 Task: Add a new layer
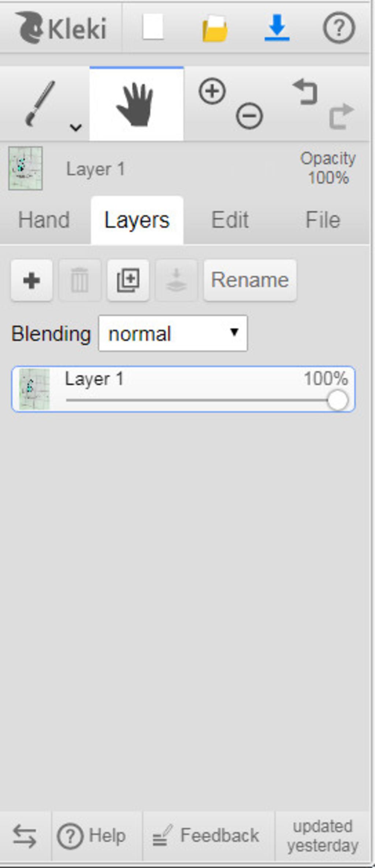[x=31, y=280]
